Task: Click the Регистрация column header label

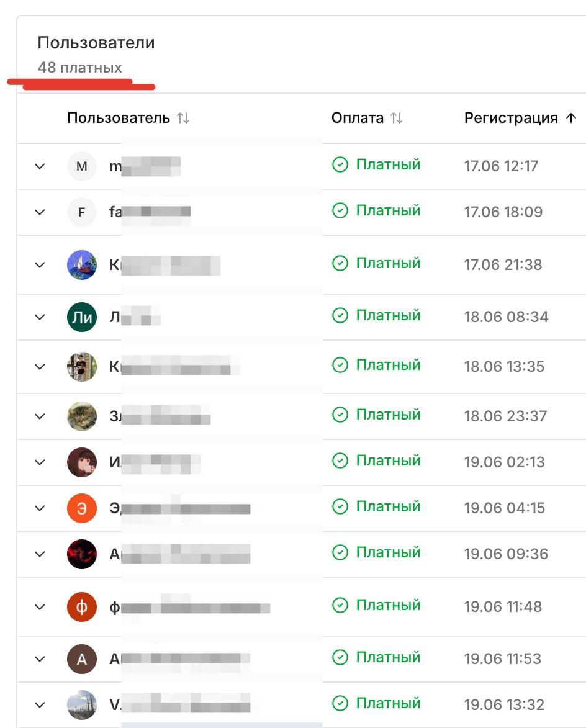Action: (511, 118)
